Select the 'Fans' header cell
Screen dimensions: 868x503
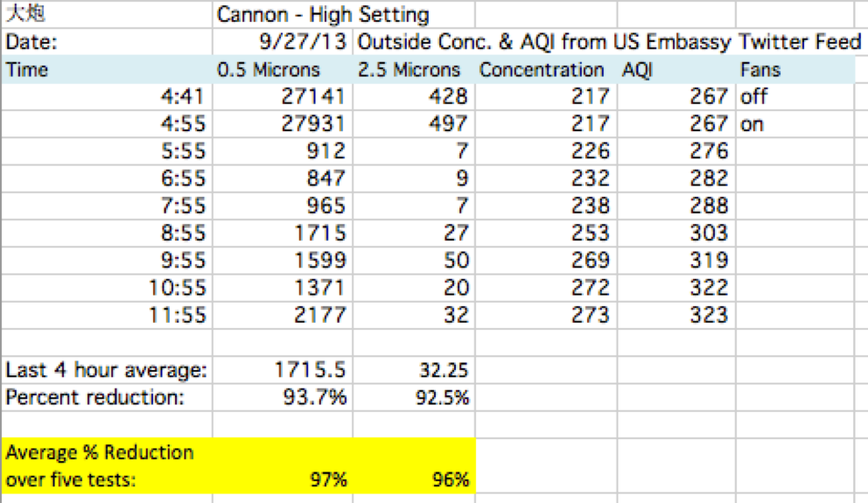tap(795, 70)
